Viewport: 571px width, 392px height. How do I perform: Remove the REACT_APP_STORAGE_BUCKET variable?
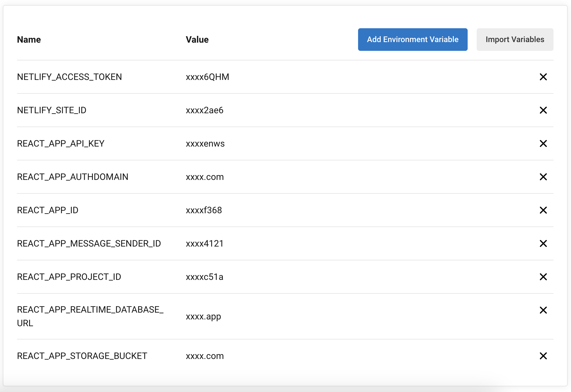pyautogui.click(x=543, y=356)
